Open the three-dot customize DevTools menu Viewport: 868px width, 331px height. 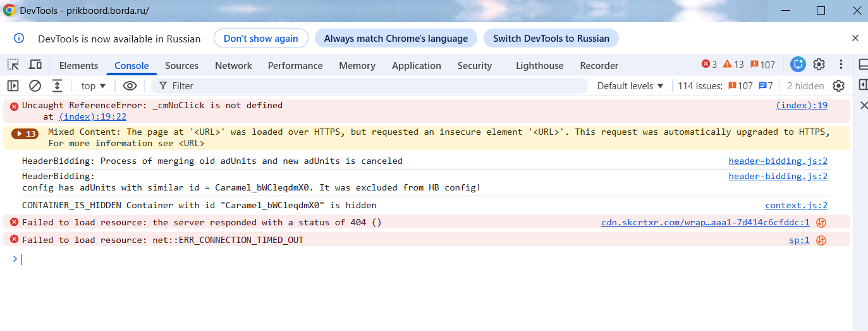[x=841, y=64]
